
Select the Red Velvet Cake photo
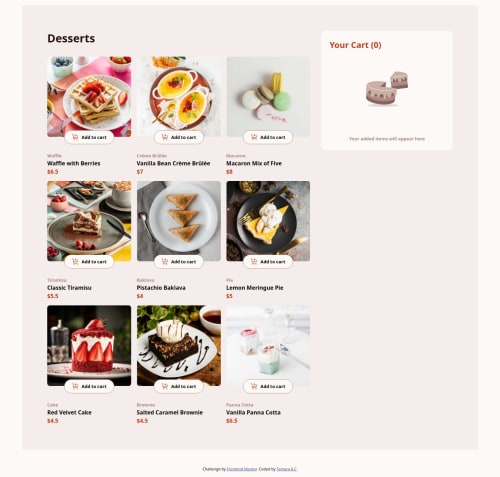tap(89, 346)
